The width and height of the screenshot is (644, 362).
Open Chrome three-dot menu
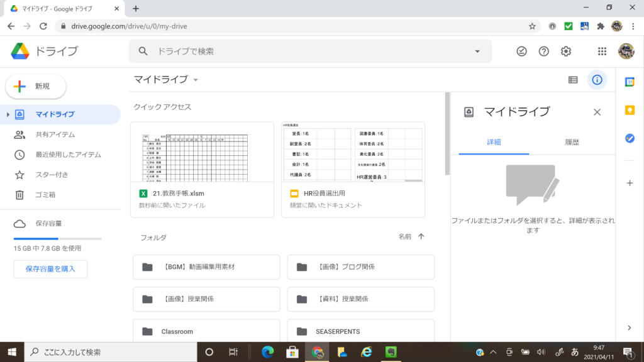pos(633,26)
